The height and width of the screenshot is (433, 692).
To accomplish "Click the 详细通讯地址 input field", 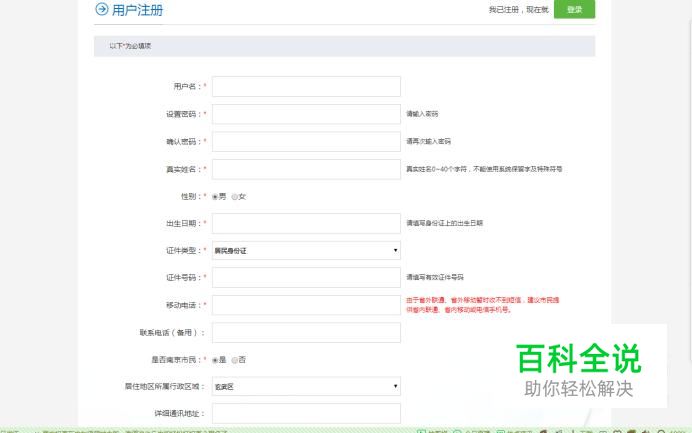I will tap(306, 414).
